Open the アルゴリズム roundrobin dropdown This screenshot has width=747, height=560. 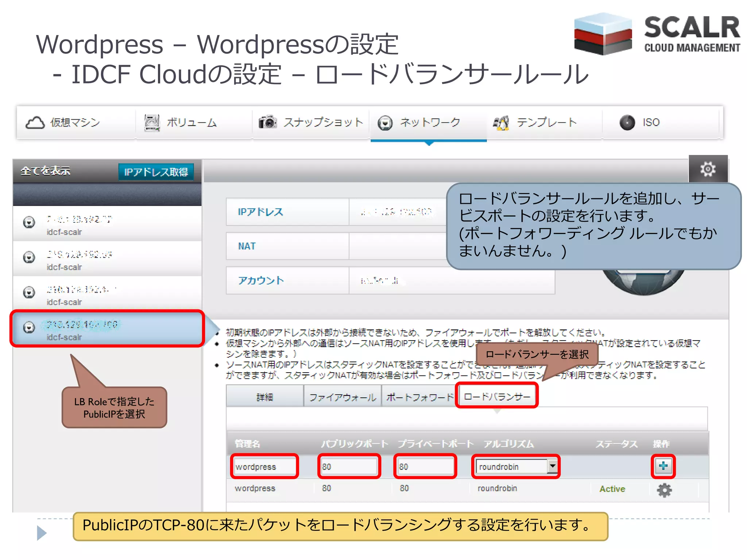tap(516, 466)
